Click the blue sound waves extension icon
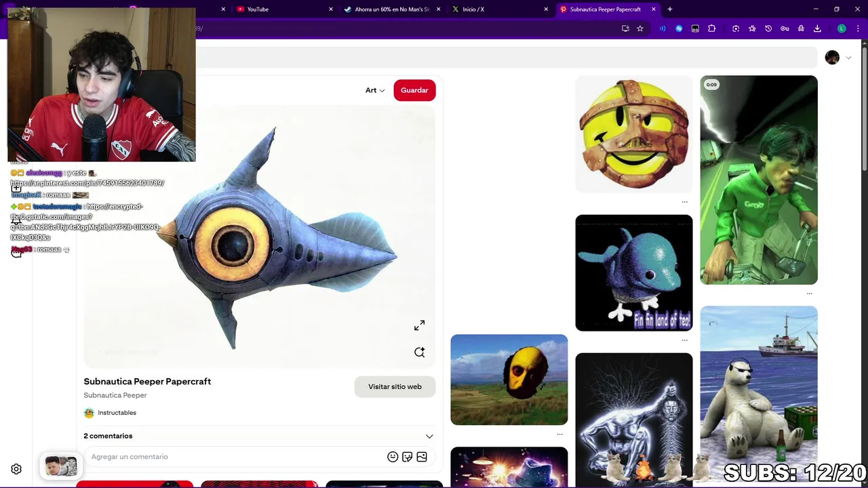Screen dimensions: 868x488 663,28
